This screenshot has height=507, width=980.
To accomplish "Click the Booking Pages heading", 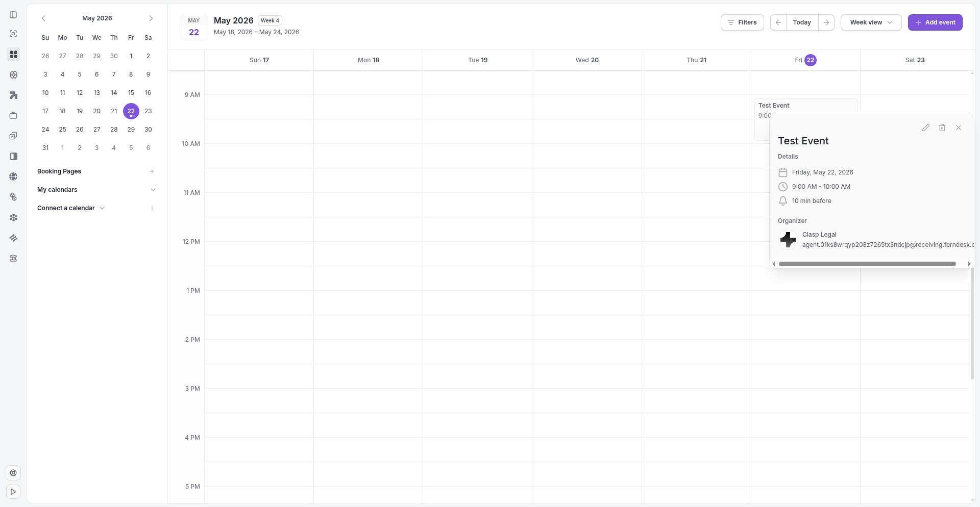I will tap(59, 171).
